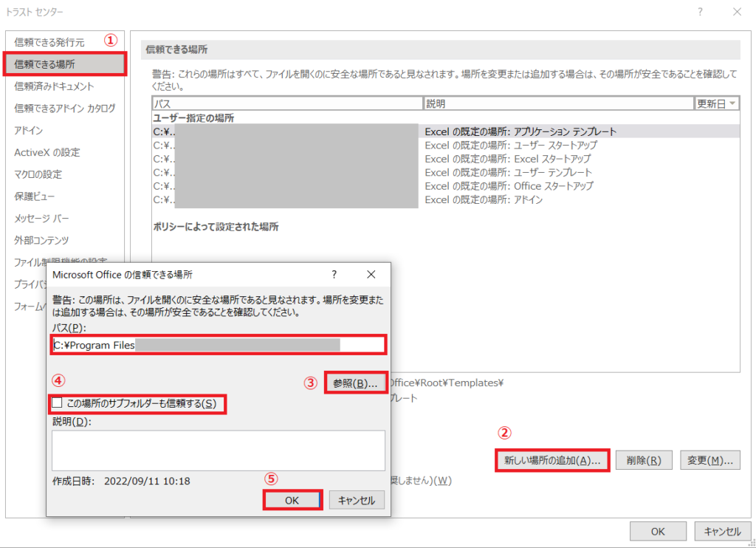Screen dimensions: 756x548
Task: Open ActiveX の設定 category
Action: click(47, 153)
